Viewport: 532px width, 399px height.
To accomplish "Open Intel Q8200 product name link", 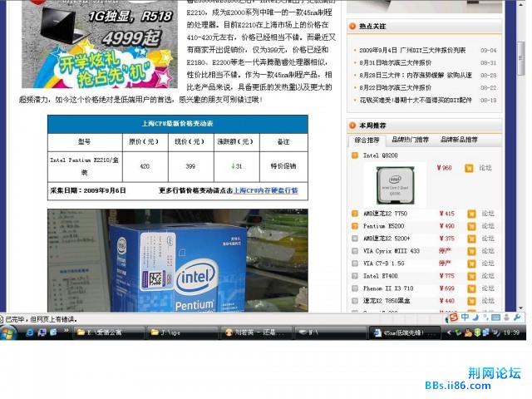I will point(381,155).
